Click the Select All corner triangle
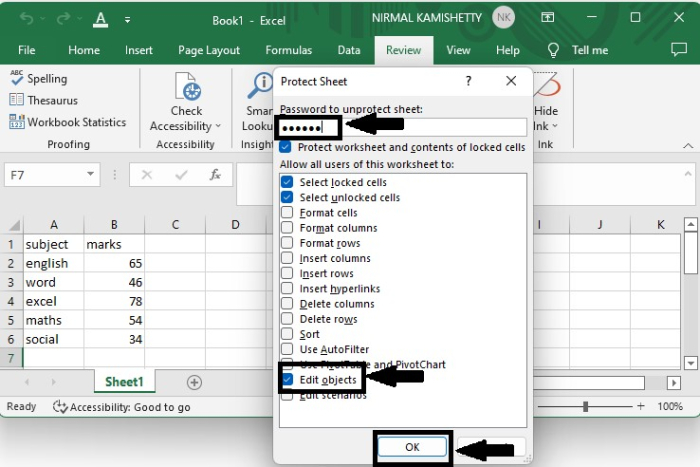This screenshot has height=467, width=700. coord(14,225)
